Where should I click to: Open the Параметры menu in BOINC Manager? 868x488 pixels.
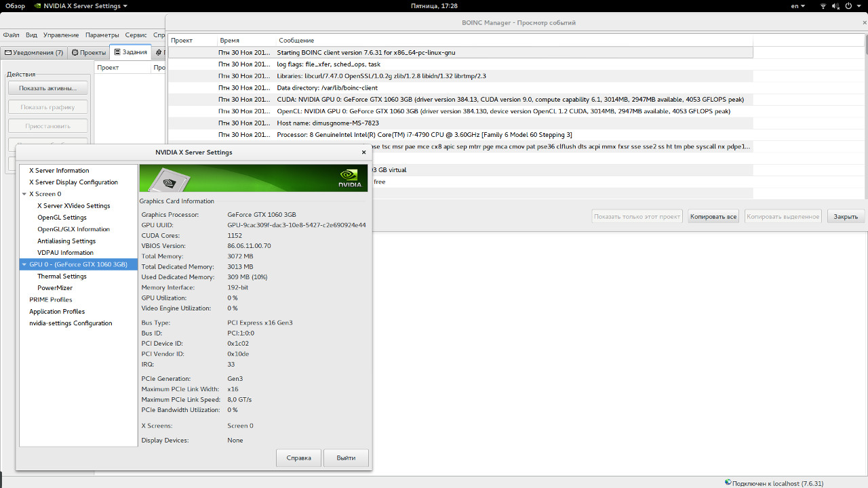click(102, 35)
